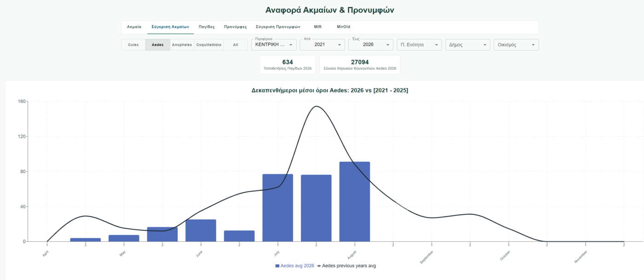The width and height of the screenshot is (644, 280).
Task: Open the Π. Ενότητα dropdown
Action: coord(420,45)
